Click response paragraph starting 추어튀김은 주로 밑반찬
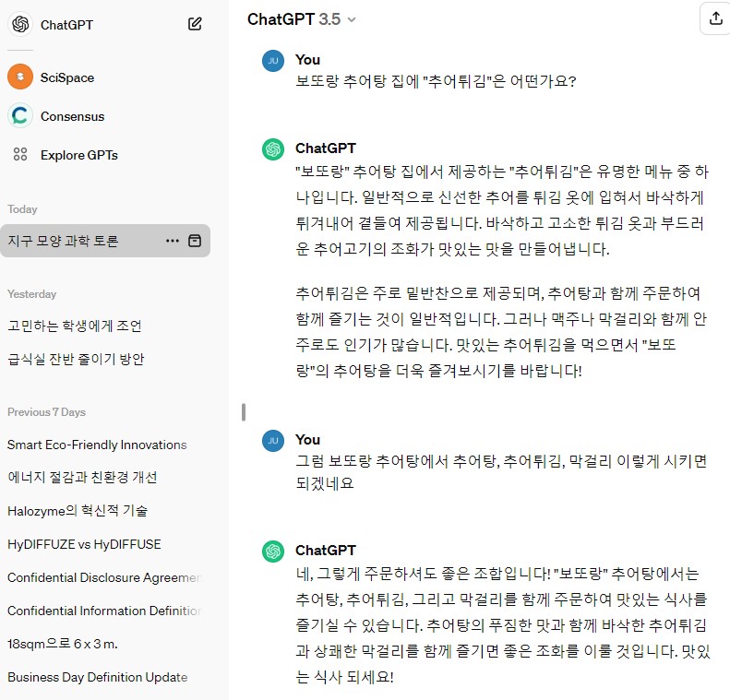Viewport: 730px width, 700px height. pos(501,332)
